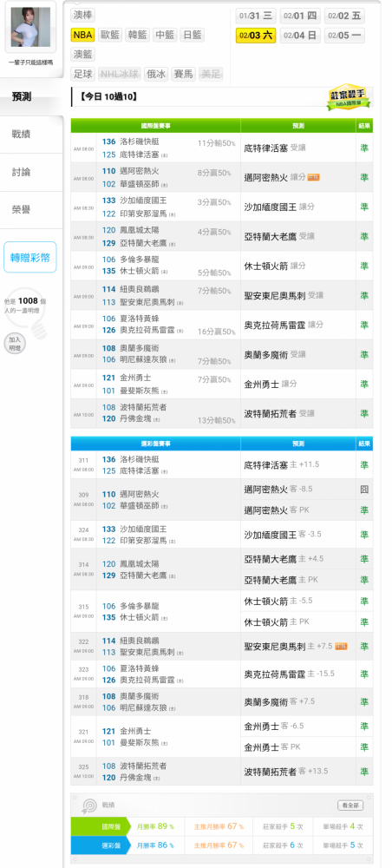Select the 澳籃 league tab

point(83,54)
